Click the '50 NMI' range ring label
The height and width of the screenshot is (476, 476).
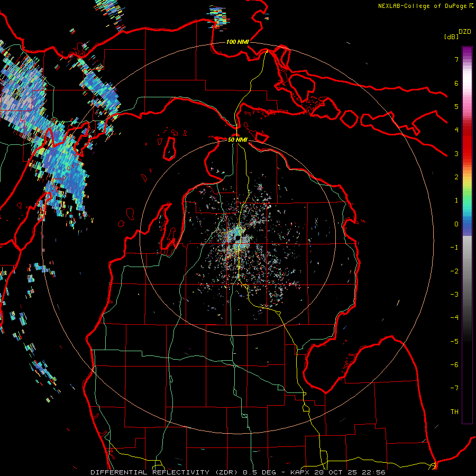point(237,140)
